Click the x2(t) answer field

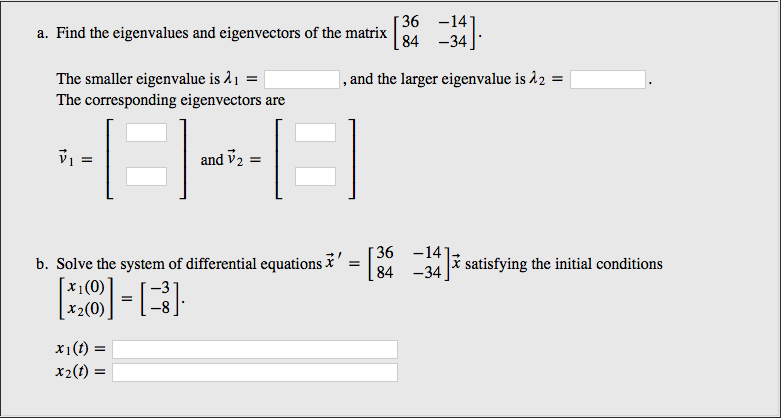coord(255,372)
